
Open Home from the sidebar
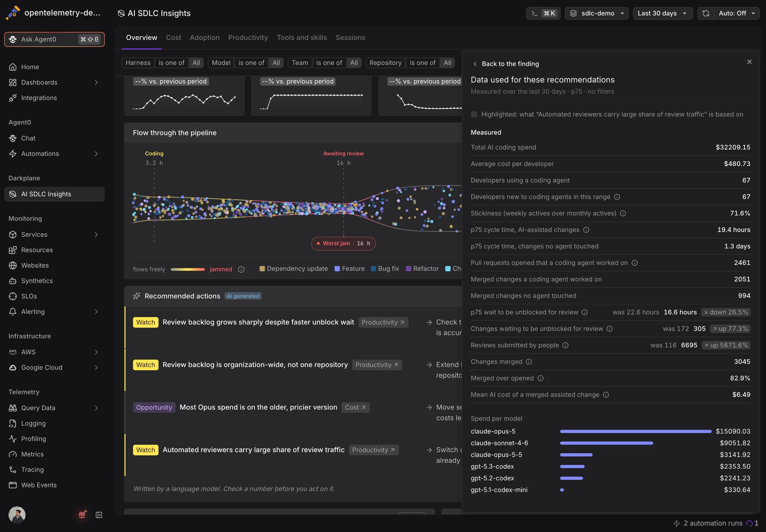[54, 67]
